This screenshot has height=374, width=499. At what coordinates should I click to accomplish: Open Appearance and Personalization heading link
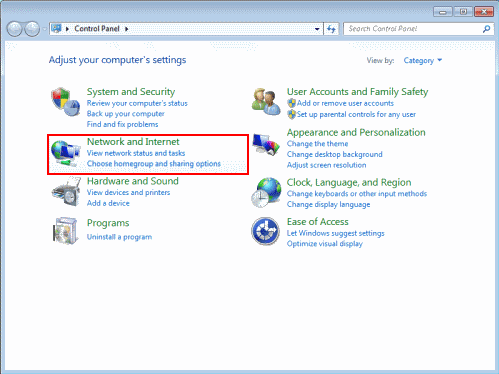click(x=356, y=132)
